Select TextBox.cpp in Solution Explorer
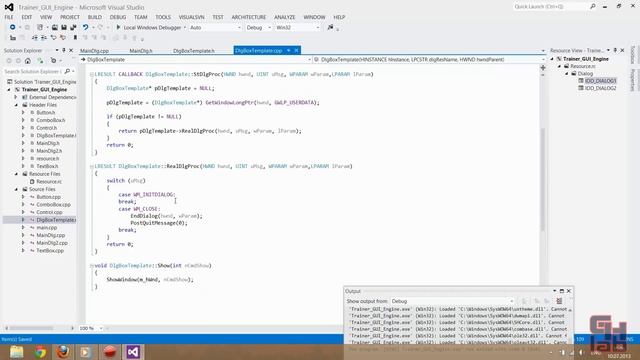640x360 pixels. click(50, 251)
